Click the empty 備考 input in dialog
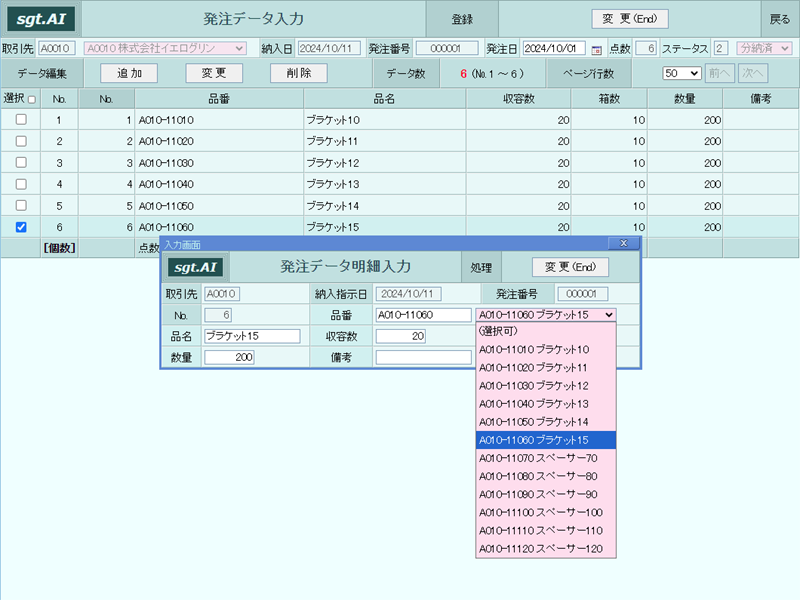This screenshot has height=600, width=800. [423, 357]
